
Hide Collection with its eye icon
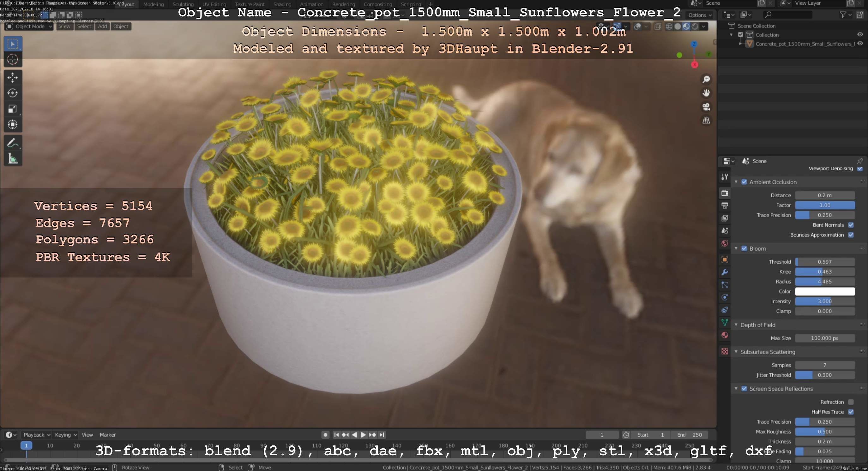(860, 34)
